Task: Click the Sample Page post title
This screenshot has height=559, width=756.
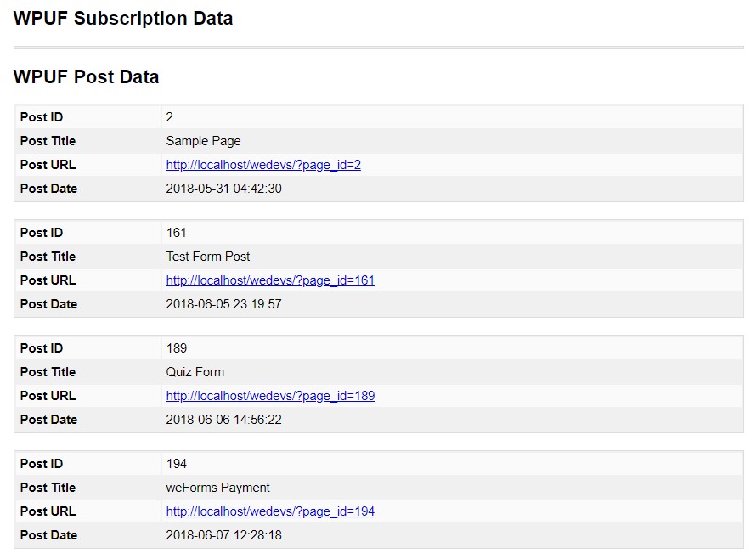Action: click(203, 141)
